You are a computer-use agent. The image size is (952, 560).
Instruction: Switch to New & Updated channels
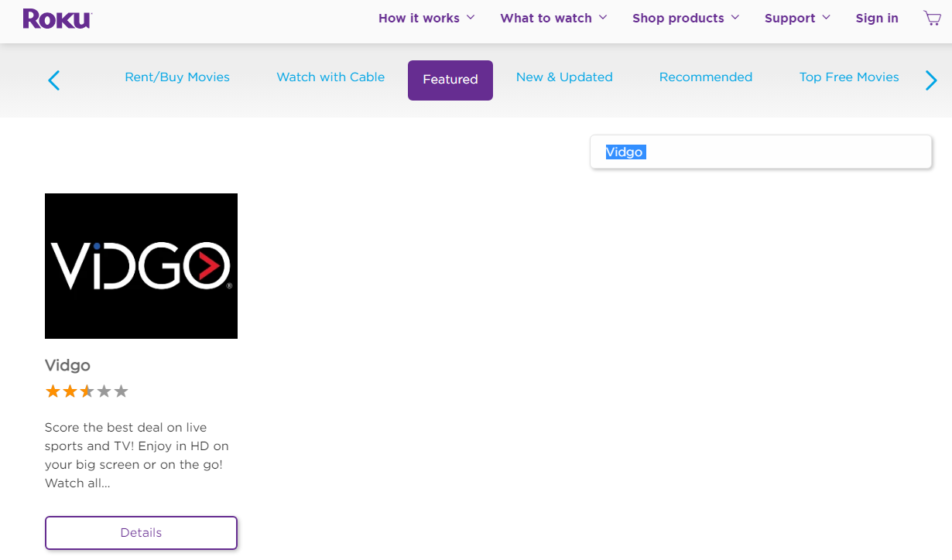coord(564,77)
